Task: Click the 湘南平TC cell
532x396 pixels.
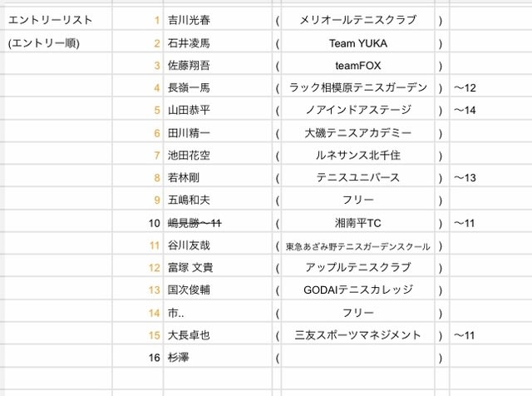Action: [358, 223]
